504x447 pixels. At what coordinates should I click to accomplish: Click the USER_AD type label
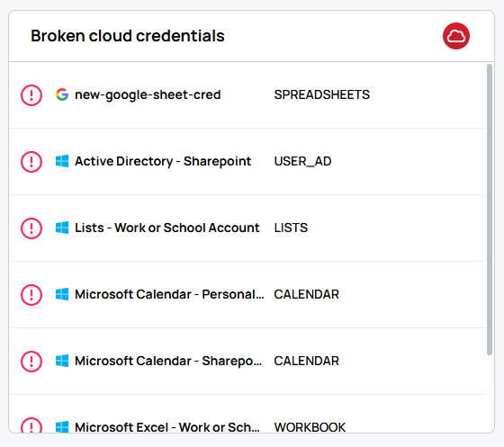click(302, 162)
